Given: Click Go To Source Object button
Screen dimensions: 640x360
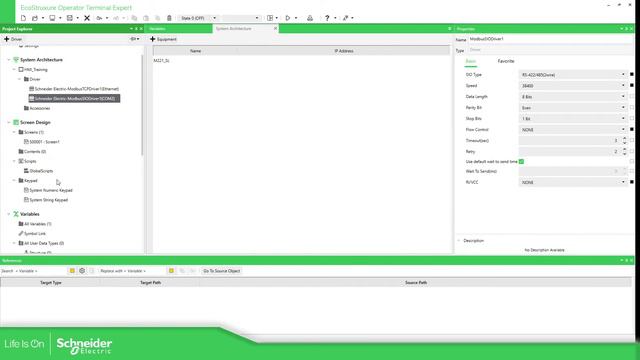Looking at the screenshot, I should 221,271.
